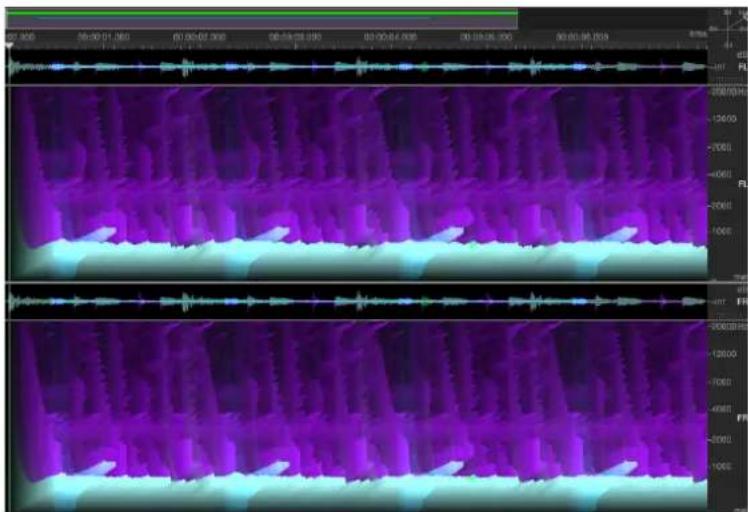
Task: Click 00:00:02.000 on the time ruler
Action: click(199, 37)
